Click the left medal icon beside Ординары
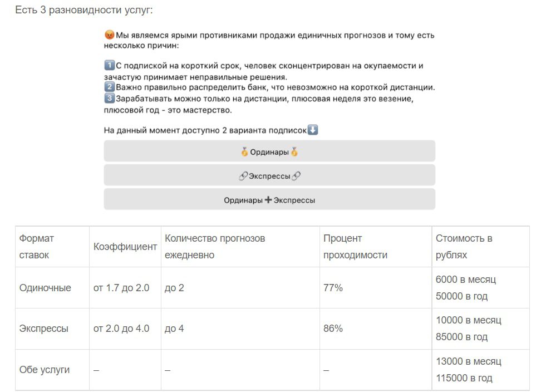 pos(244,151)
